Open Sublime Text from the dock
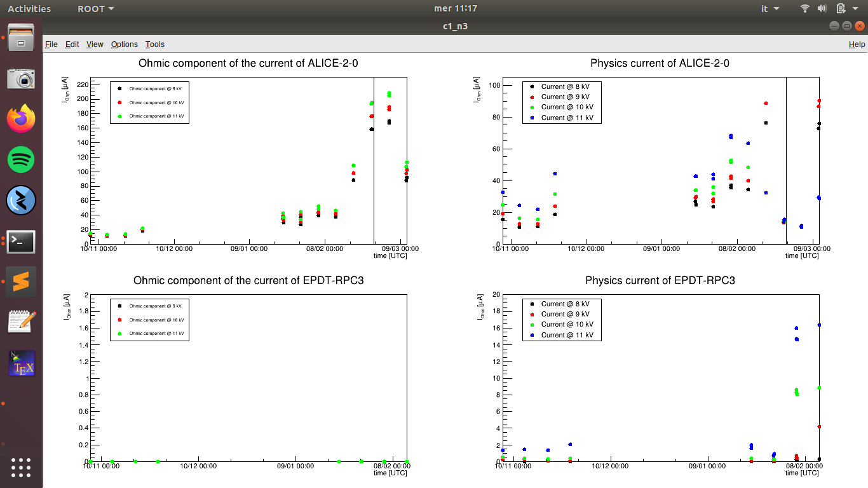 [x=21, y=281]
